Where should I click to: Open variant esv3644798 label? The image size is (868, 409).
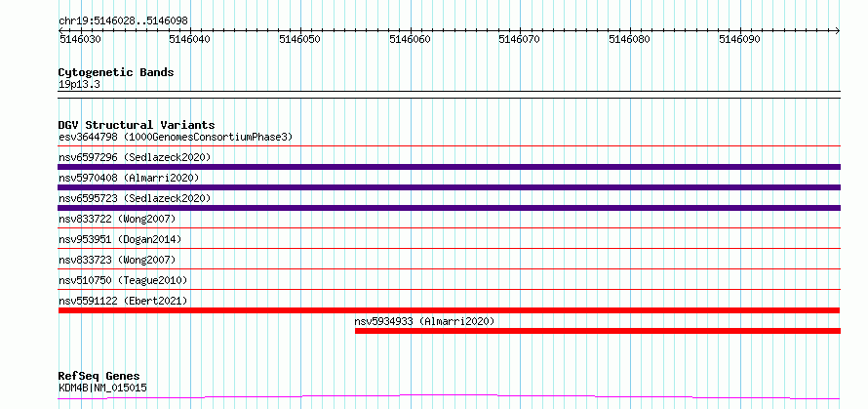click(176, 137)
